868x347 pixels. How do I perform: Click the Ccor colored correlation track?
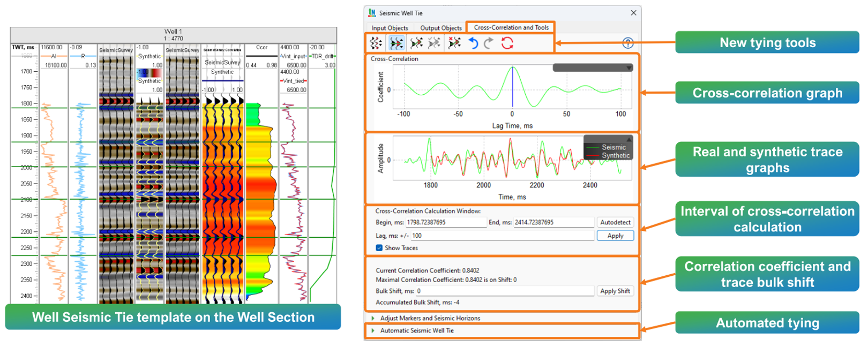(261, 201)
